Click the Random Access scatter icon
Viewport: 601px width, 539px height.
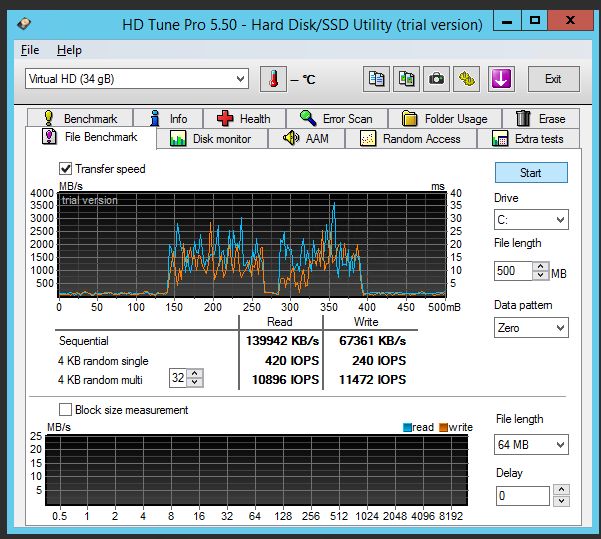click(x=368, y=138)
